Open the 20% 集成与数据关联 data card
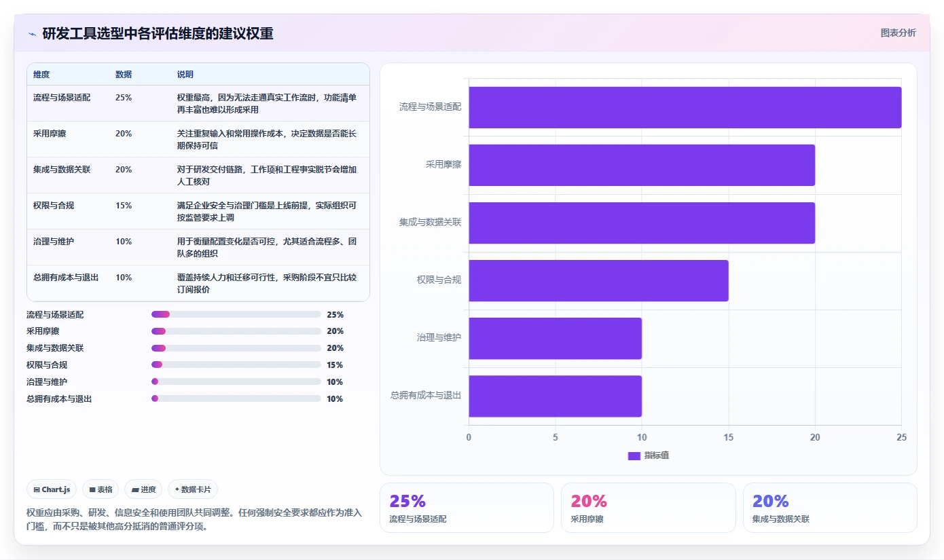The height and width of the screenshot is (560, 944). point(830,508)
